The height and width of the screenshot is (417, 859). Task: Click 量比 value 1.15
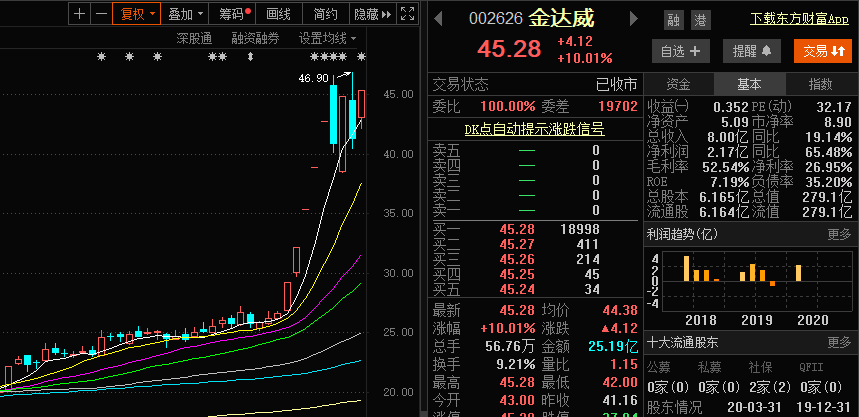(x=624, y=364)
